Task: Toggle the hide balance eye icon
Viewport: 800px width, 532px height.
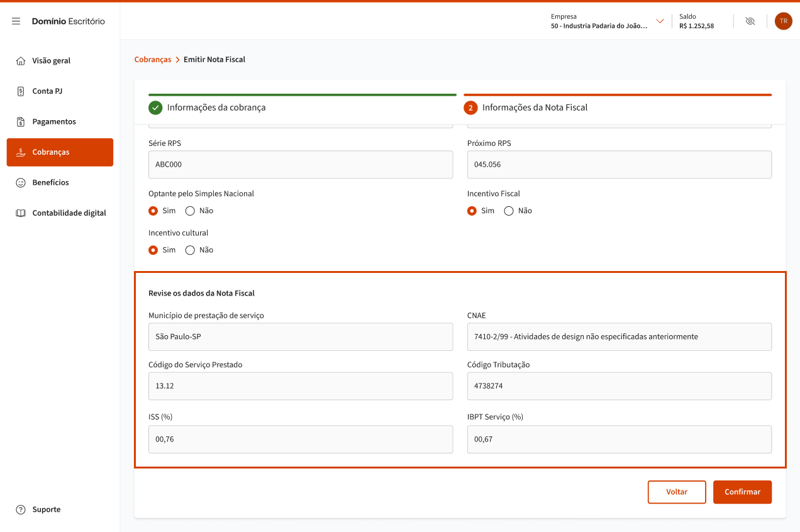Action: [750, 21]
